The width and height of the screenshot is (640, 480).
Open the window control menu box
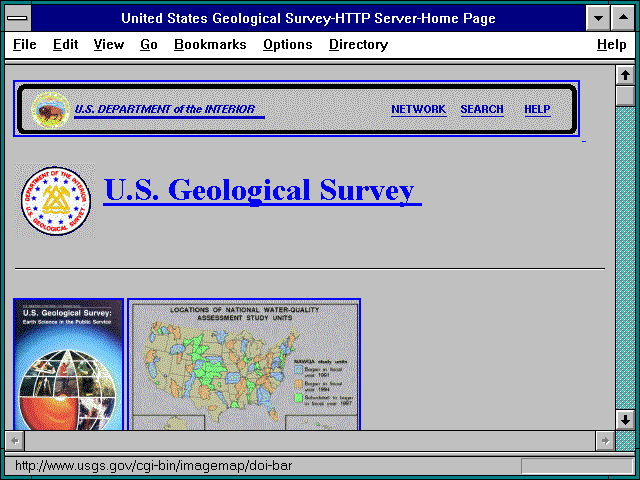(18, 18)
